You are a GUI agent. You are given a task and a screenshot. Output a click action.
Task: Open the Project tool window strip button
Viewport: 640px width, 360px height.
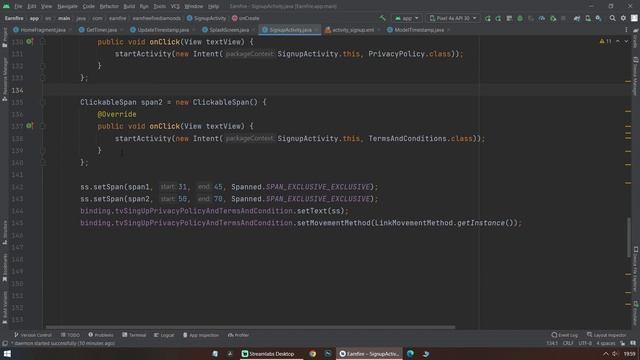(4, 38)
